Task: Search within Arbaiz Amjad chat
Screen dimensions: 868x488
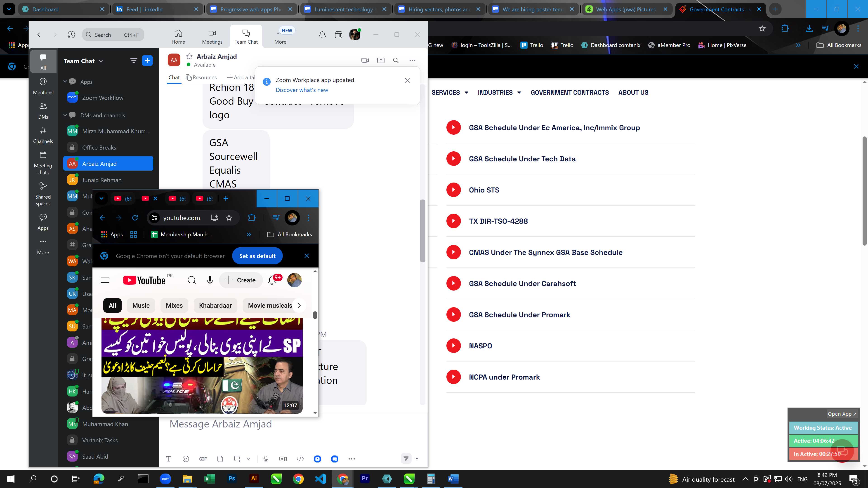Action: [x=396, y=60]
